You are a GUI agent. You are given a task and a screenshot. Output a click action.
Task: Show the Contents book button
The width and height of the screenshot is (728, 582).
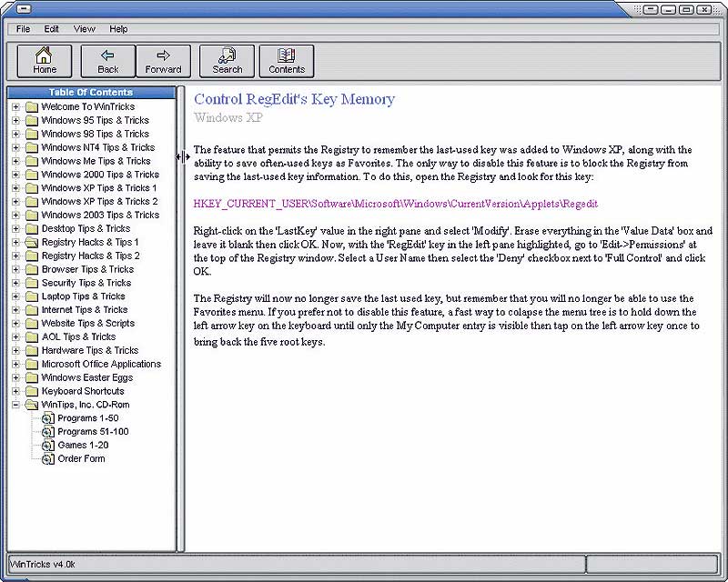click(287, 61)
